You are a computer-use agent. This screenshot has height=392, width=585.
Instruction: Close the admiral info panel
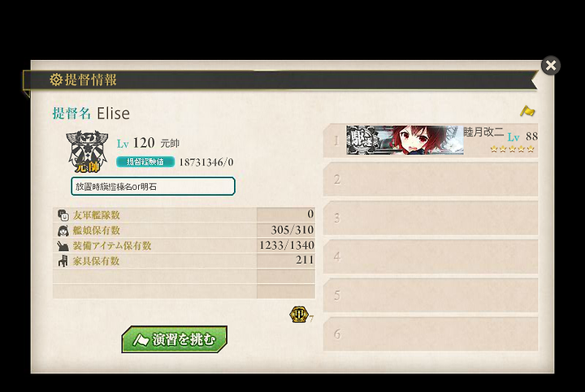(x=551, y=66)
